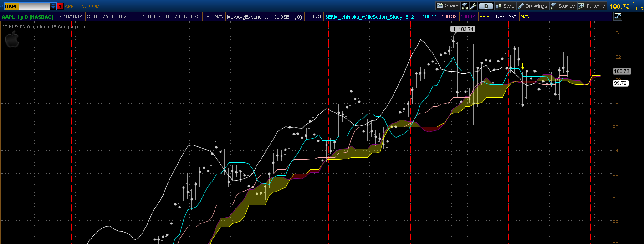Click the purple 100.14 study value
644x244 pixels.
point(468,16)
